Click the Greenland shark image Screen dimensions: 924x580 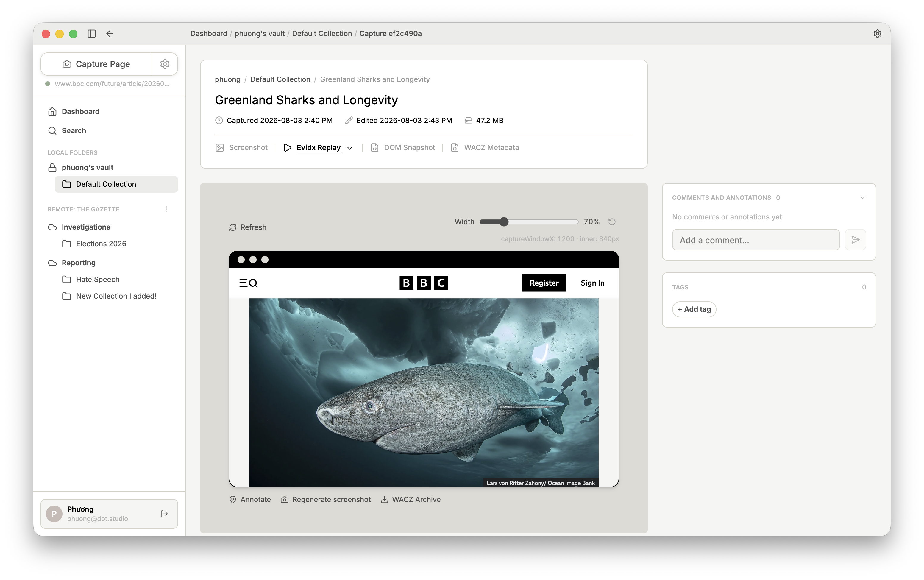[424, 392]
